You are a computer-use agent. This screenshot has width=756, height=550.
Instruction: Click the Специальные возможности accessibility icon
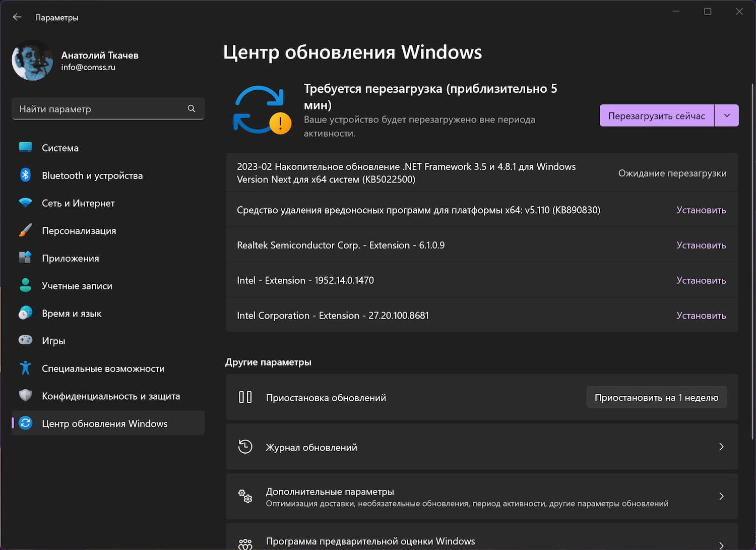pyautogui.click(x=25, y=368)
